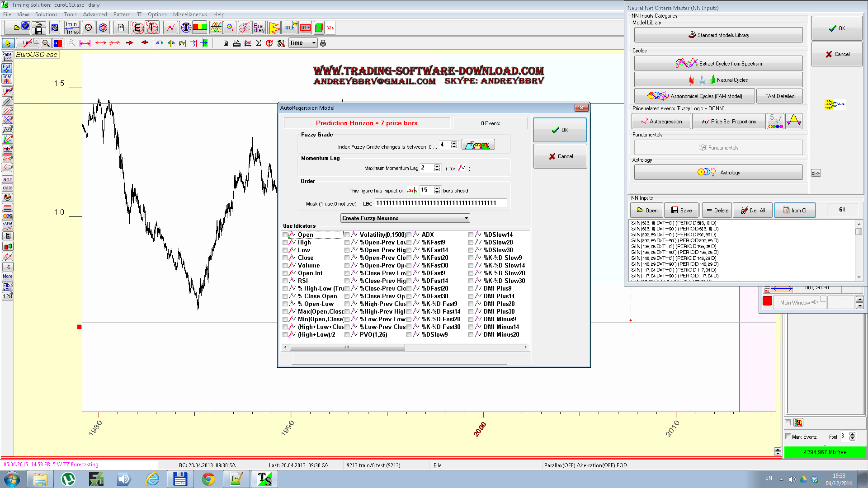Click the padlock icon on the toolbar
The image size is (868, 488).
click(323, 43)
